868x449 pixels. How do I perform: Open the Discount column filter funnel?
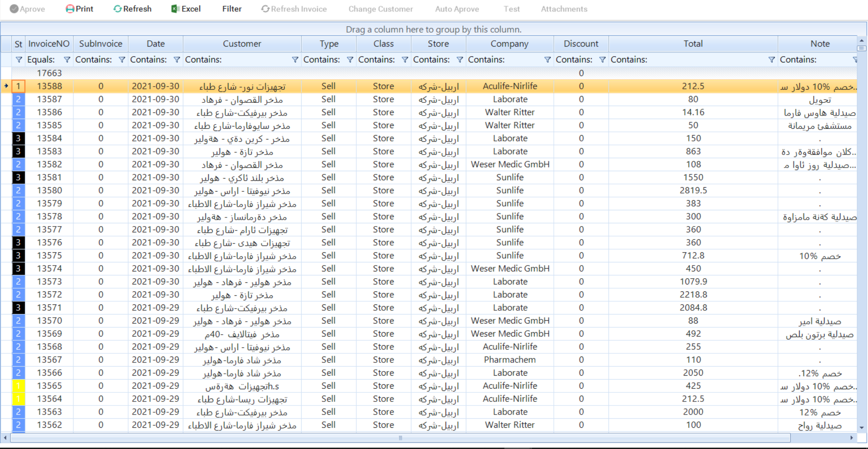(602, 59)
